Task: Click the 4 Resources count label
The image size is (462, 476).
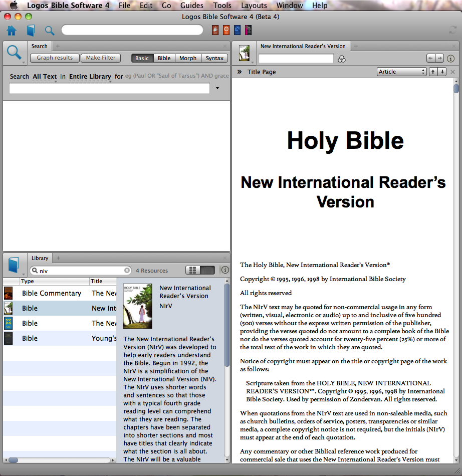Action: (x=152, y=271)
